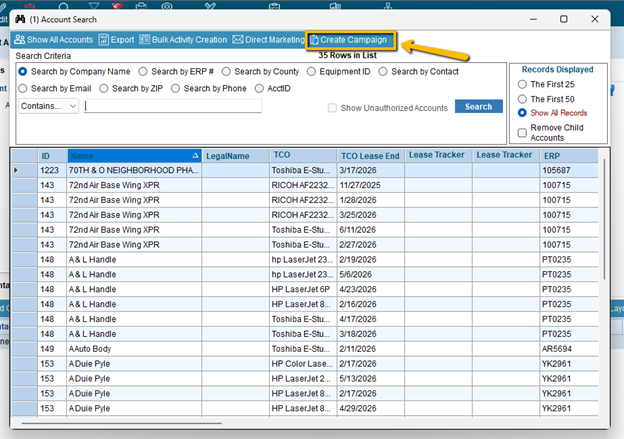Click the Export spreadsheet icon
Viewport: 624px width, 439px height.
[103, 40]
